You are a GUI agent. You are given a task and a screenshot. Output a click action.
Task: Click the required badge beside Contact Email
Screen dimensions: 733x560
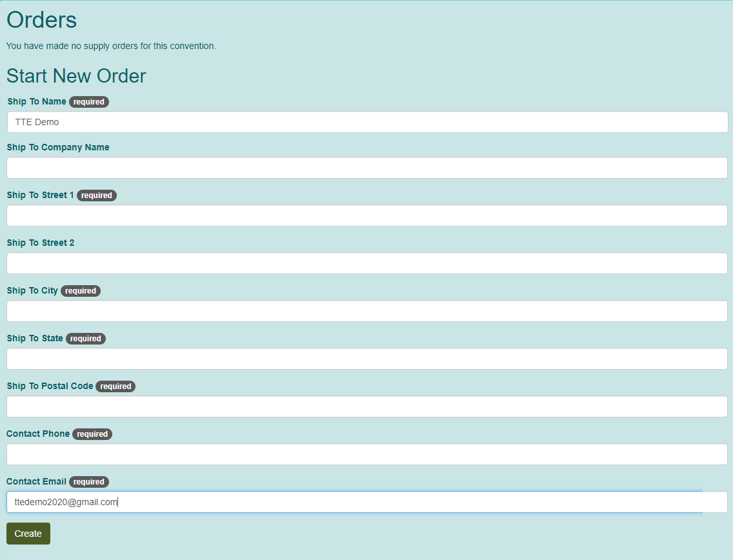click(89, 482)
